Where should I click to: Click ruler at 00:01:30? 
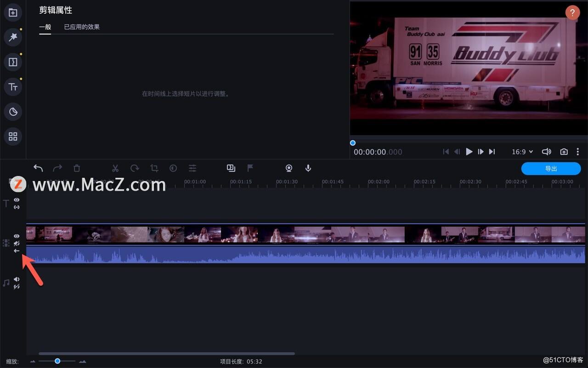(x=287, y=181)
